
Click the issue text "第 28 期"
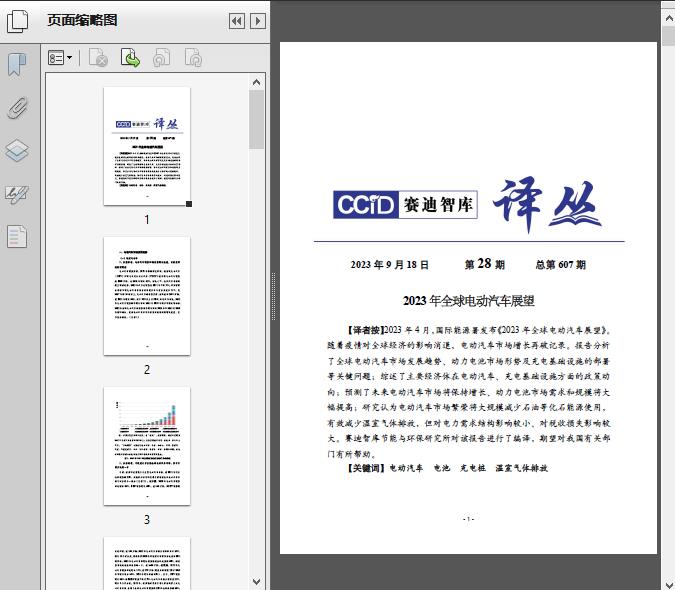(484, 264)
